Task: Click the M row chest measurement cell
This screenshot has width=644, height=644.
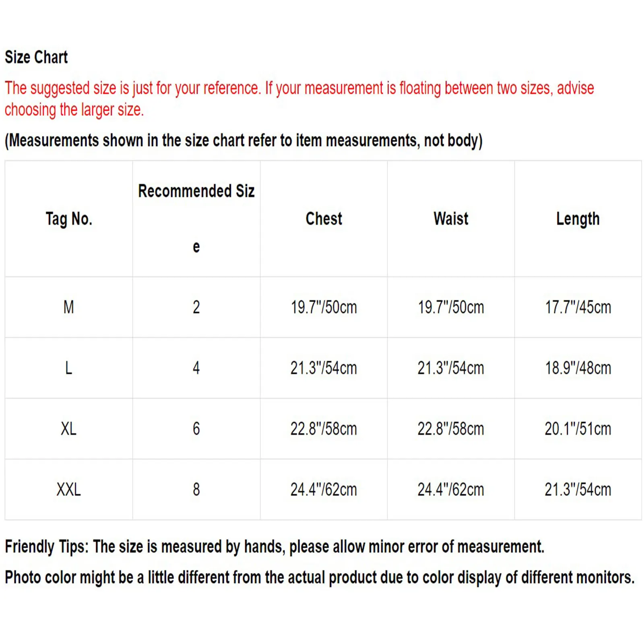Action: (x=324, y=308)
